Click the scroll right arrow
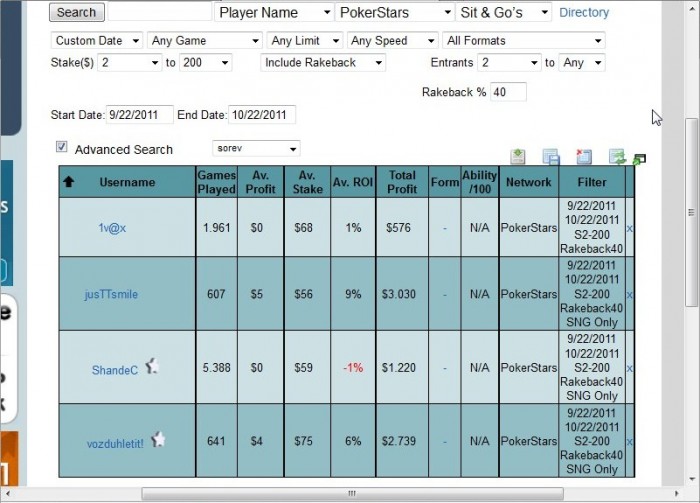The image size is (700, 503). [677, 494]
